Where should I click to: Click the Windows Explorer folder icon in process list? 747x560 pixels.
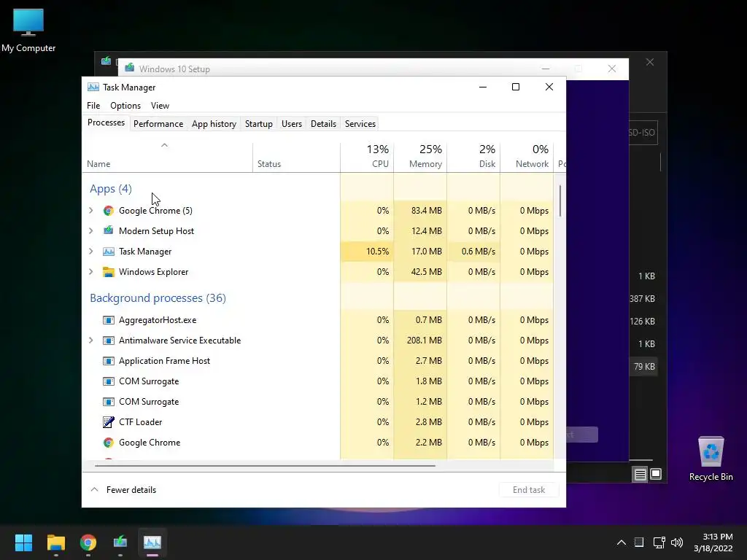(x=109, y=272)
